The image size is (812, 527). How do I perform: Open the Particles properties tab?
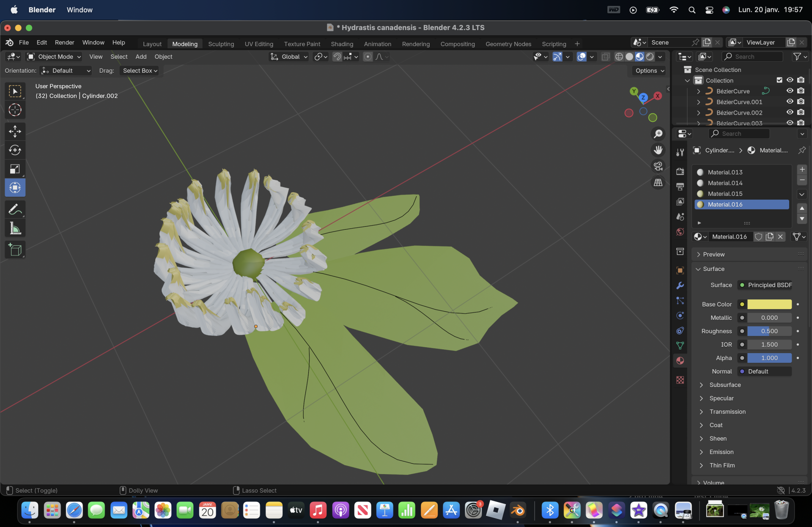(x=680, y=301)
